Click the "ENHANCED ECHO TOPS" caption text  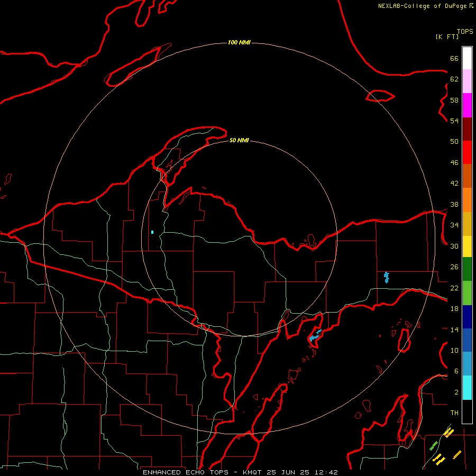(186, 472)
